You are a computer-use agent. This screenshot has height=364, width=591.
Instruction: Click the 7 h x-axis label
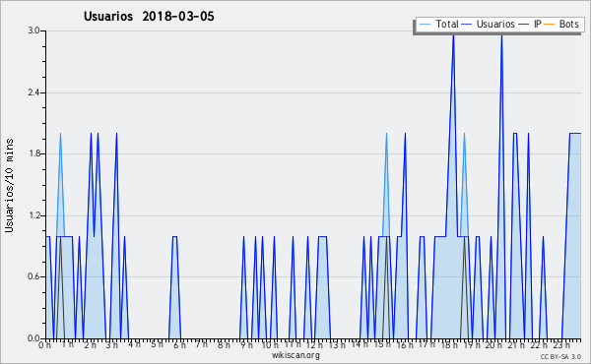pyautogui.click(x=202, y=344)
